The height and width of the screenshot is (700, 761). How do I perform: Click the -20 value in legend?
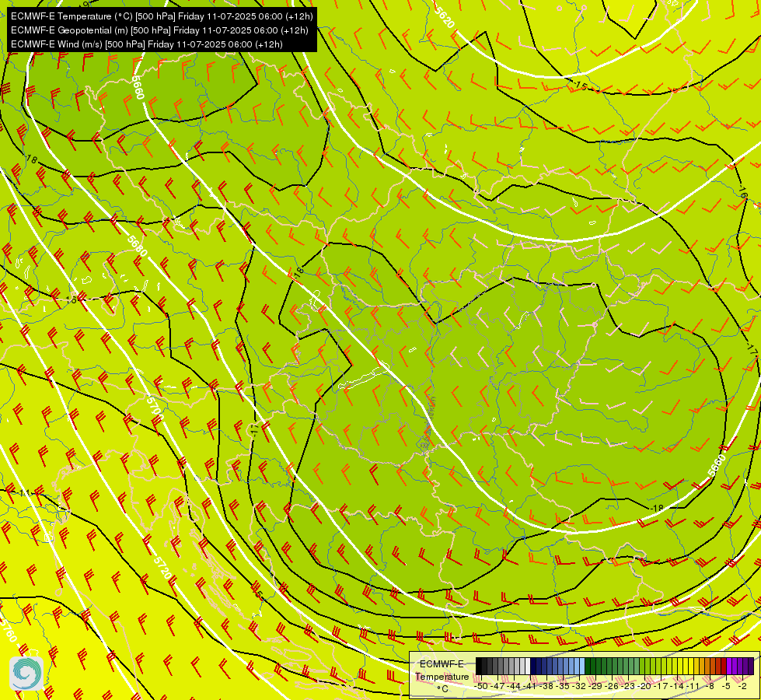coord(644,686)
